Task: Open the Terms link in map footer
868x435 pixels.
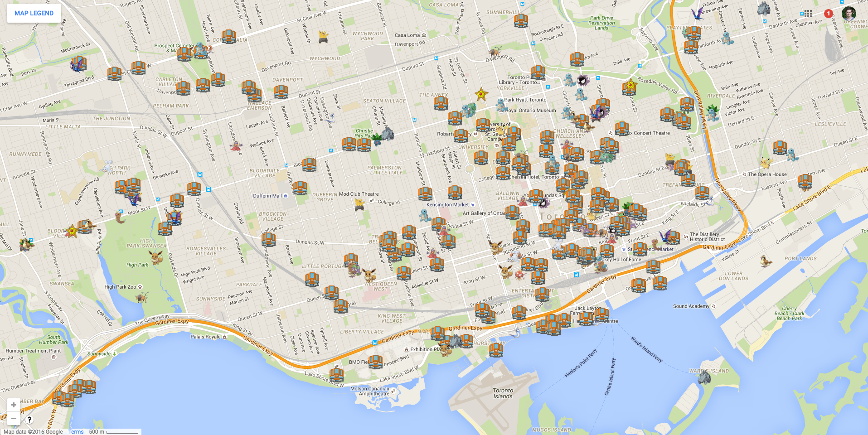Action: 76,432
